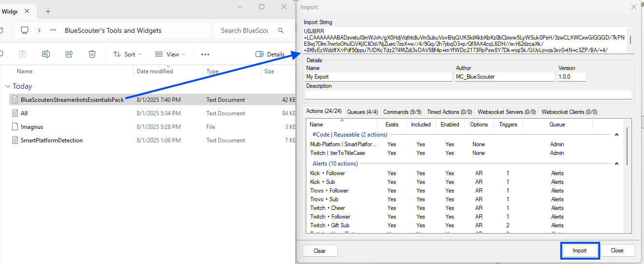Click the Share icon in Explorer toolbar

[69, 55]
